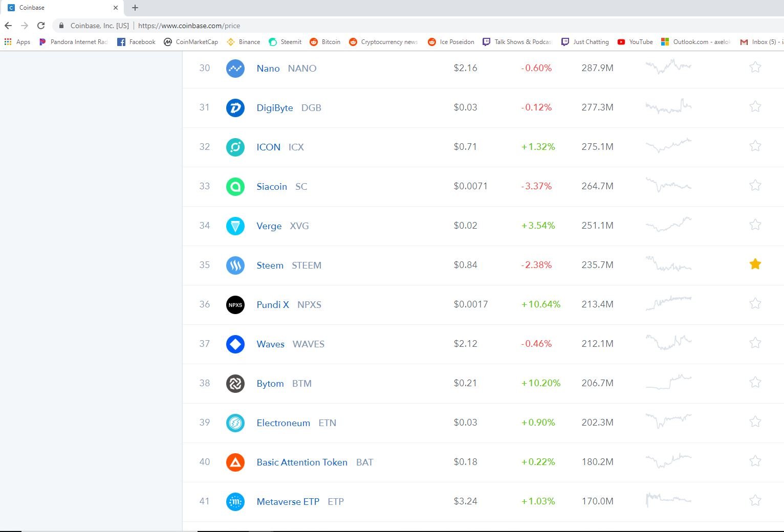
Task: Click the Electroneum coin logo icon
Action: point(235,423)
